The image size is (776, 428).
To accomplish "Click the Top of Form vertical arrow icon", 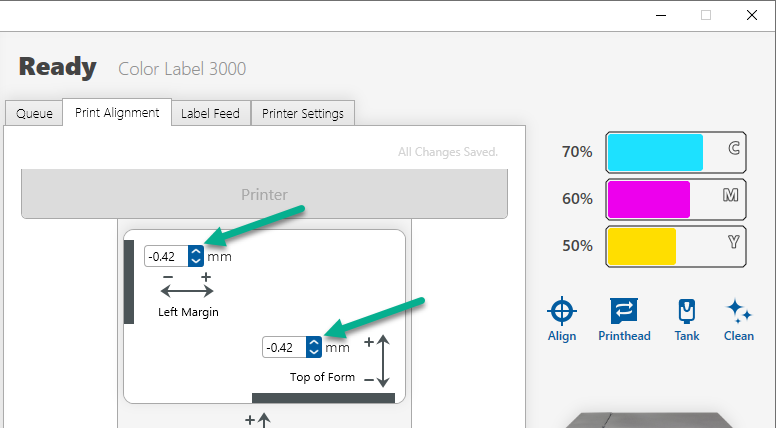I will (383, 361).
